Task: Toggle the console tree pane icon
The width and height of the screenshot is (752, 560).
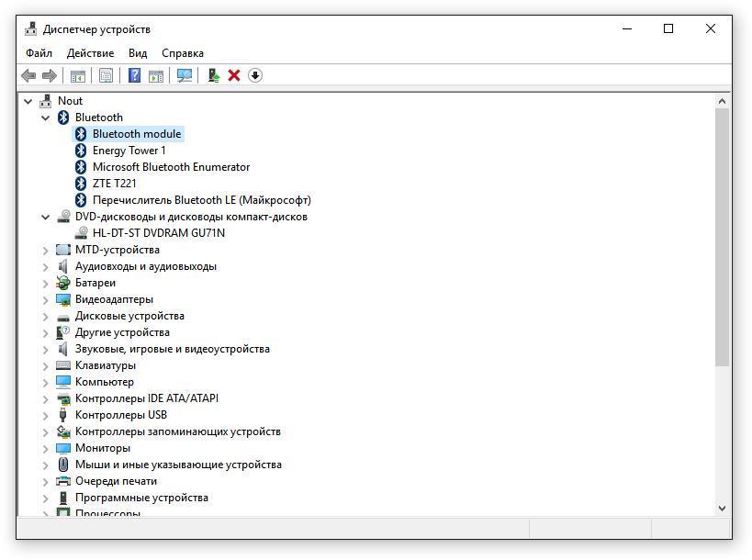Action: [78, 75]
